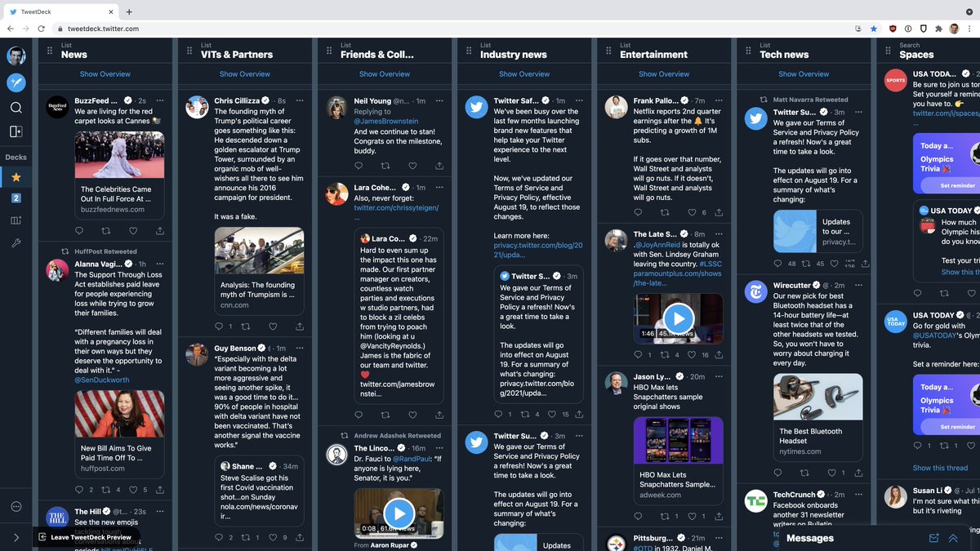
Task: Open more menu on Neil Young tweet
Action: click(439, 100)
